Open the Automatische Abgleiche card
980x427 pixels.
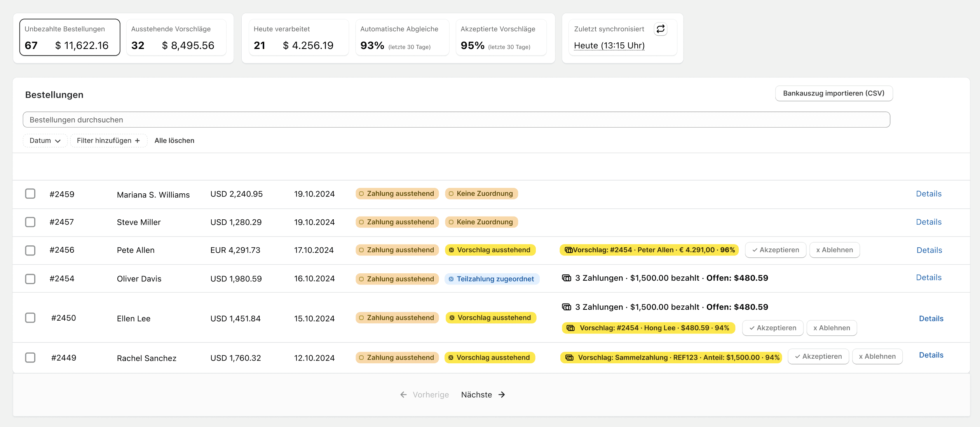(402, 37)
